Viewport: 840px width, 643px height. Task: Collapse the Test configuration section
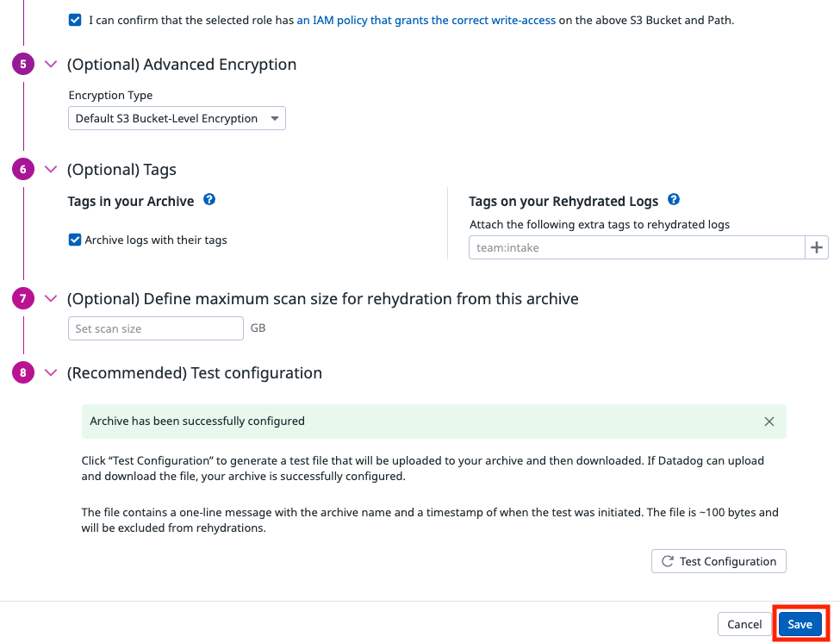(51, 373)
